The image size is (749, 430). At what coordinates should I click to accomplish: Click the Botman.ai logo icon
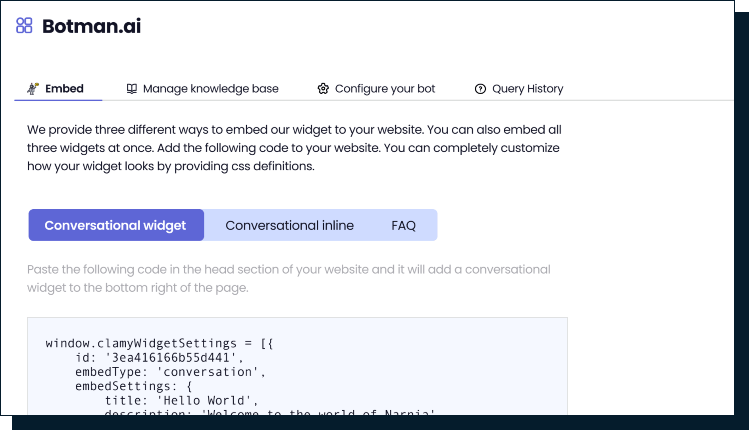pos(24,25)
